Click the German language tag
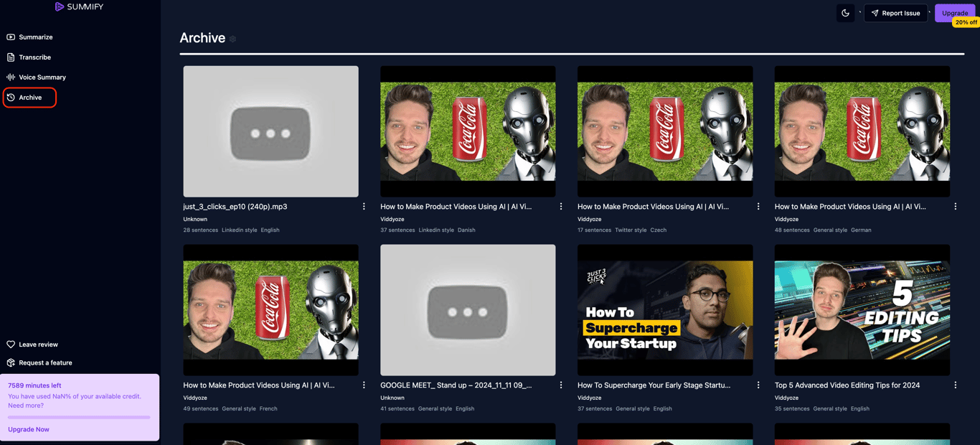This screenshot has height=445, width=980. [861, 230]
